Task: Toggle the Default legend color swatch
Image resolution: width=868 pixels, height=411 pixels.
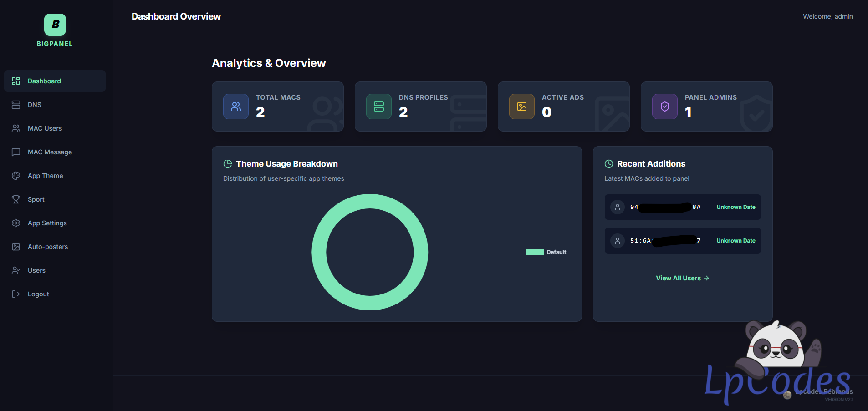Action: (x=535, y=252)
